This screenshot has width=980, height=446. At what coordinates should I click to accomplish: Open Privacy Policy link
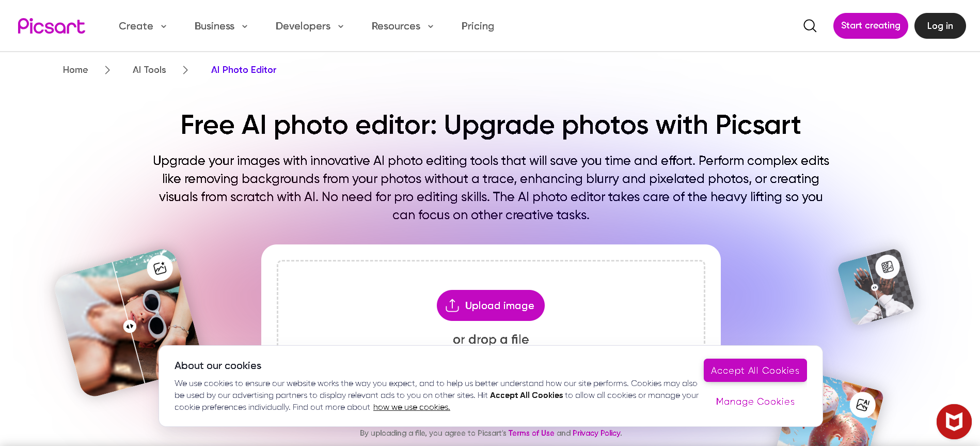596,433
